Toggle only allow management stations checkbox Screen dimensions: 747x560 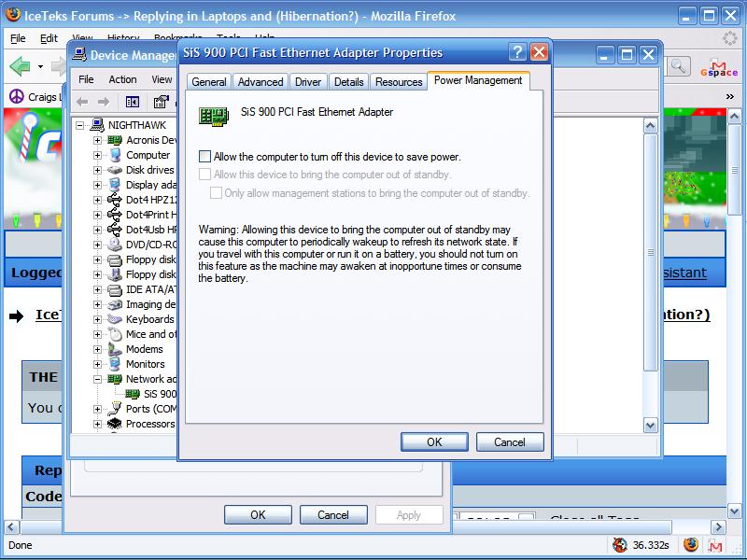[x=216, y=193]
